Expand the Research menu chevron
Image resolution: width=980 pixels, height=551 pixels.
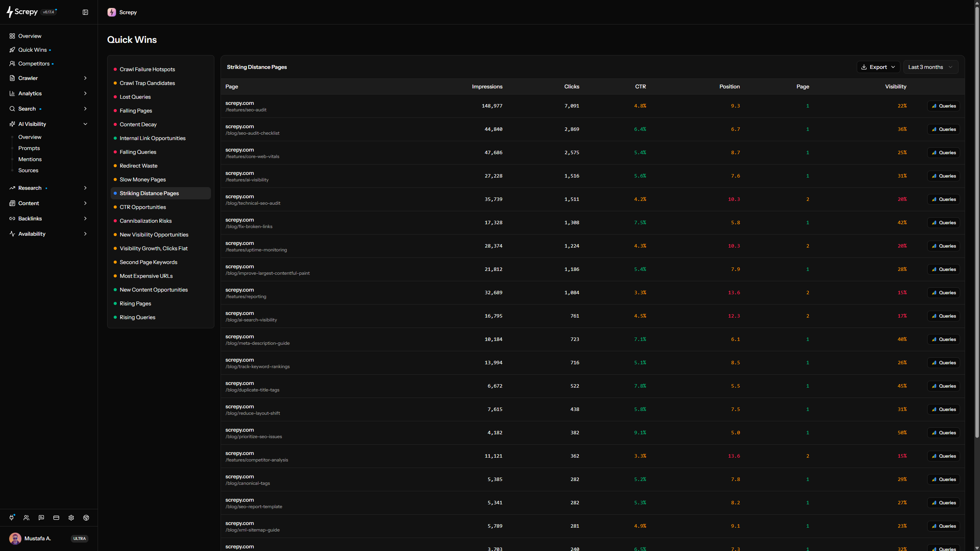point(85,188)
